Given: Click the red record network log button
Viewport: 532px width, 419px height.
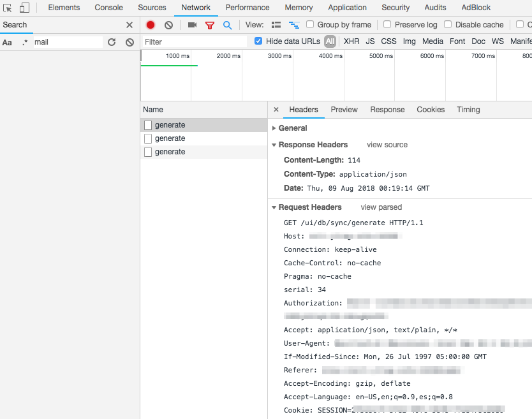Looking at the screenshot, I should coord(151,25).
